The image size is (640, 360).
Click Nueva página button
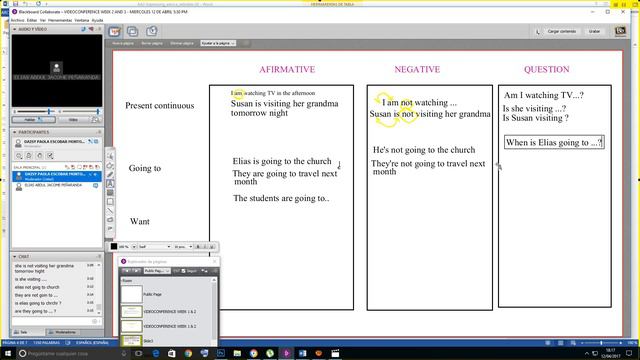(x=123, y=43)
